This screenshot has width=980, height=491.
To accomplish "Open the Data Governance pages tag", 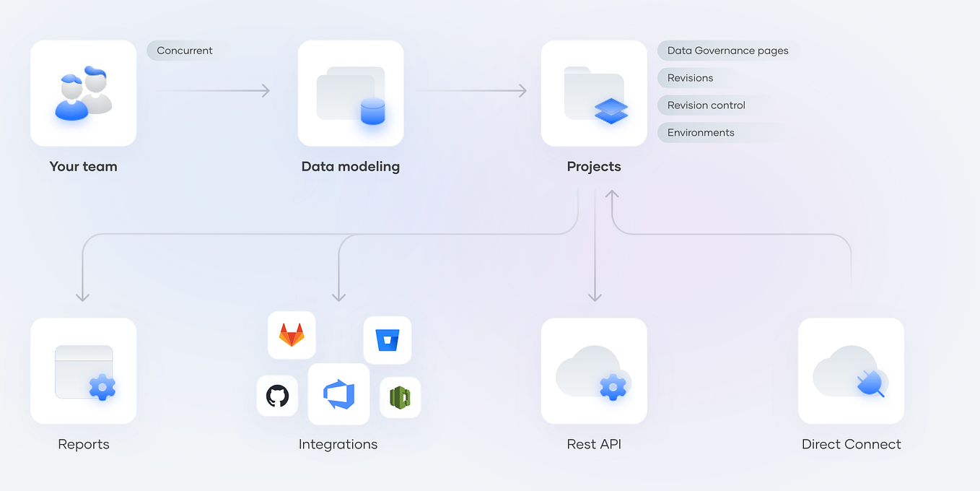I will coord(725,51).
